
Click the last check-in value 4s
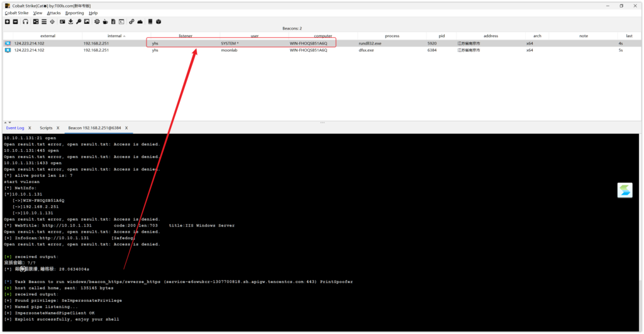pos(621,43)
